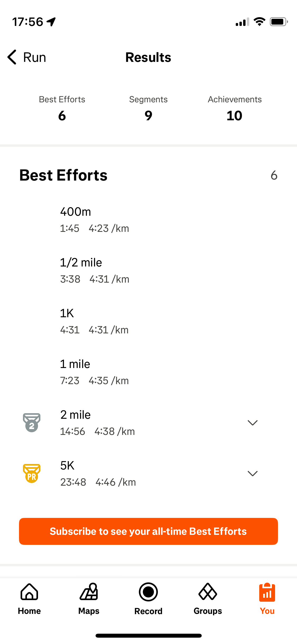Tap the Record circle icon
This screenshot has width=297, height=644.
(148, 592)
